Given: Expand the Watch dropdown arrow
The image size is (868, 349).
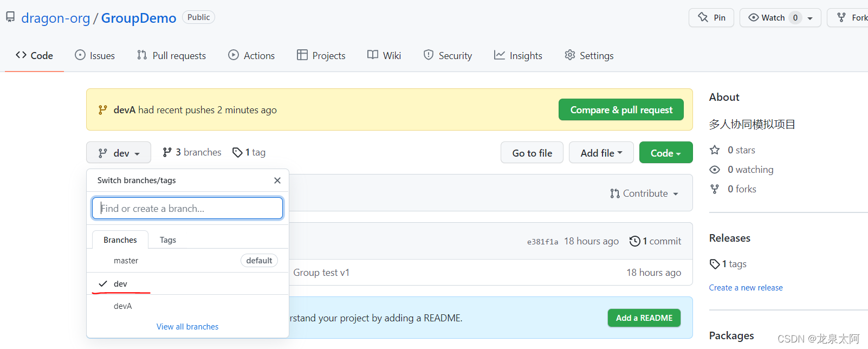Looking at the screenshot, I should pos(810,18).
